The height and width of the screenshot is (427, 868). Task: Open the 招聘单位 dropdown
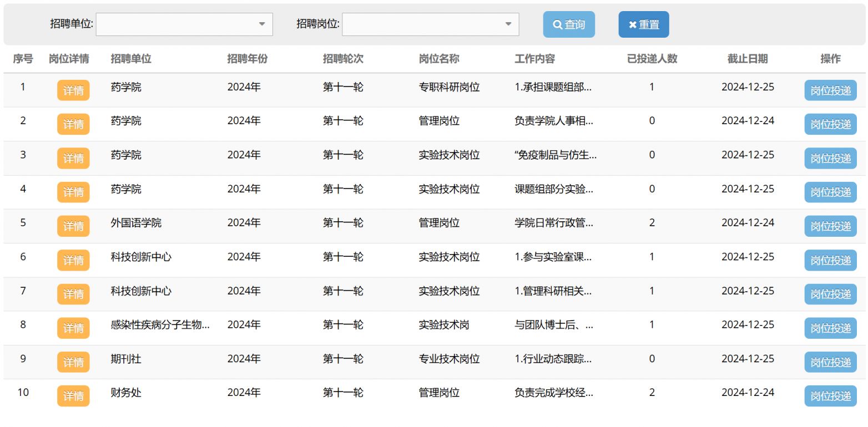(184, 24)
